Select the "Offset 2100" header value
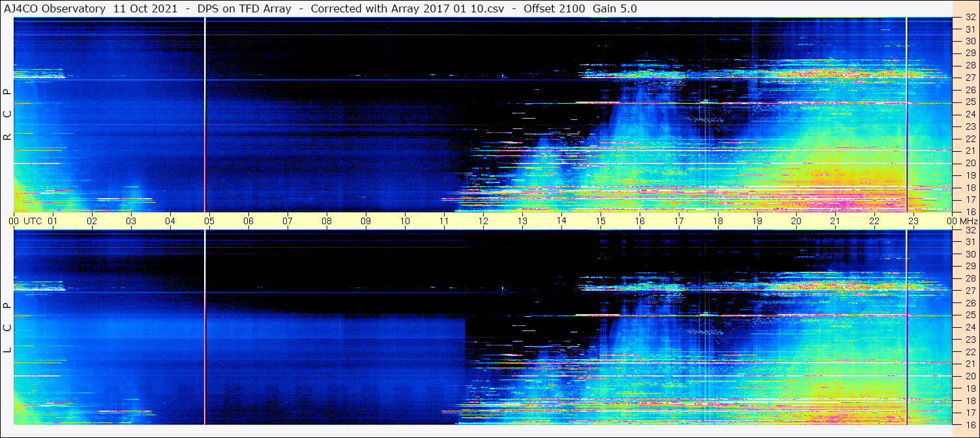The image size is (980, 438). click(554, 8)
